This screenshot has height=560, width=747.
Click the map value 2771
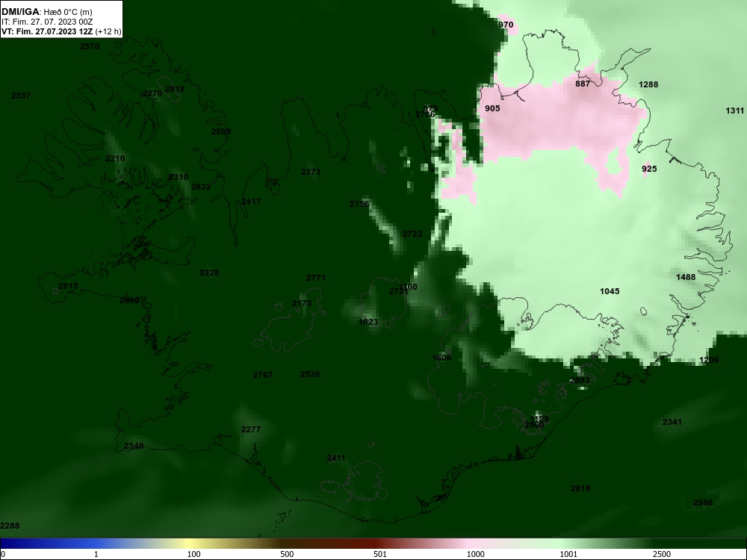pos(316,278)
